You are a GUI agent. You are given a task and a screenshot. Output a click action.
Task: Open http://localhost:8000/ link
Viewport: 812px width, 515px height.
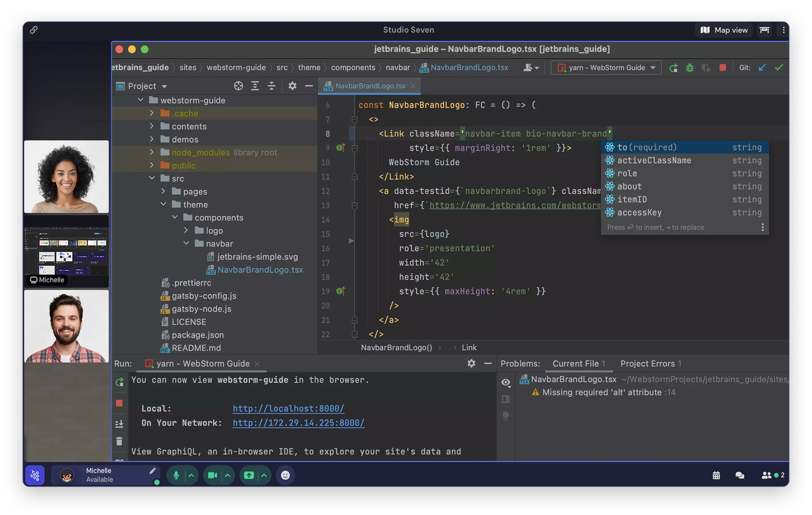288,408
